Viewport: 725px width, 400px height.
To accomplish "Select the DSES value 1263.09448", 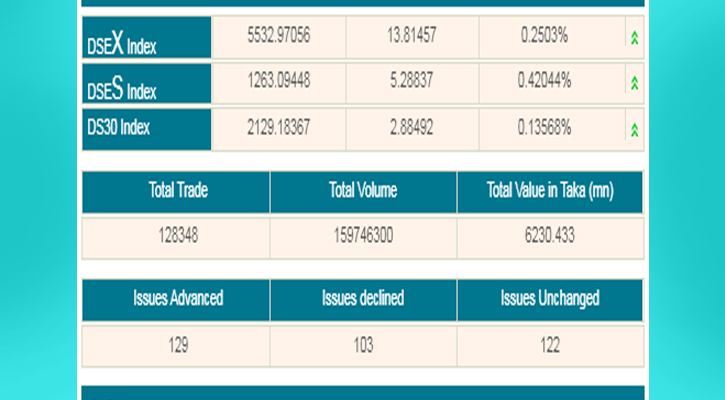I will (278, 80).
